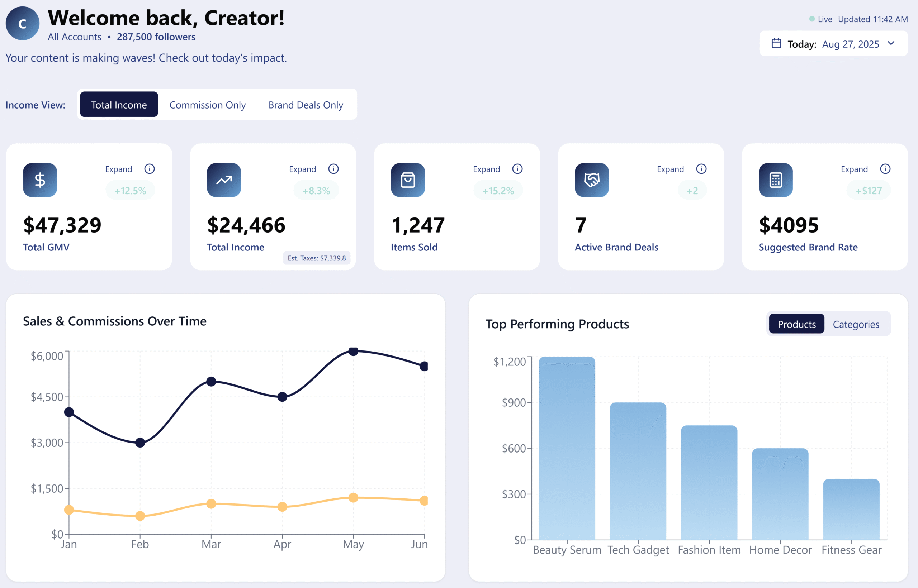Click the Beauty Serum bar in chart
This screenshot has height=588, width=918.
pos(567,449)
